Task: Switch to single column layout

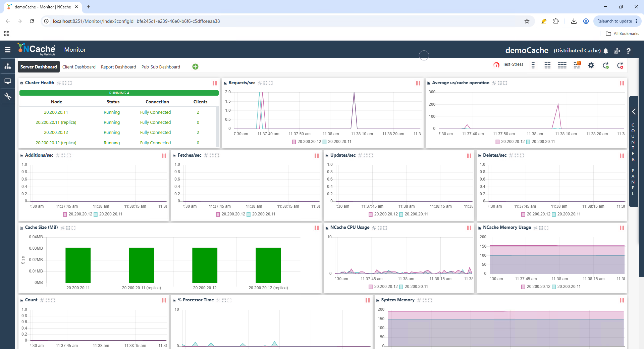Action: tap(533, 65)
